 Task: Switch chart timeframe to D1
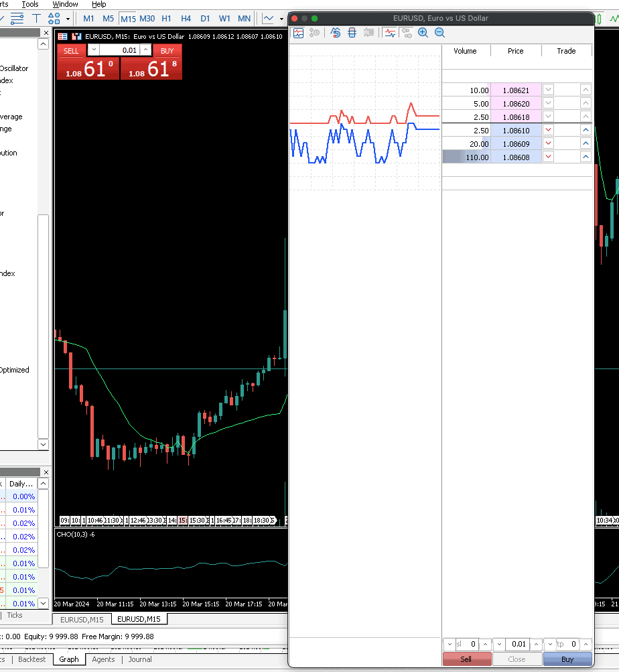tap(205, 19)
